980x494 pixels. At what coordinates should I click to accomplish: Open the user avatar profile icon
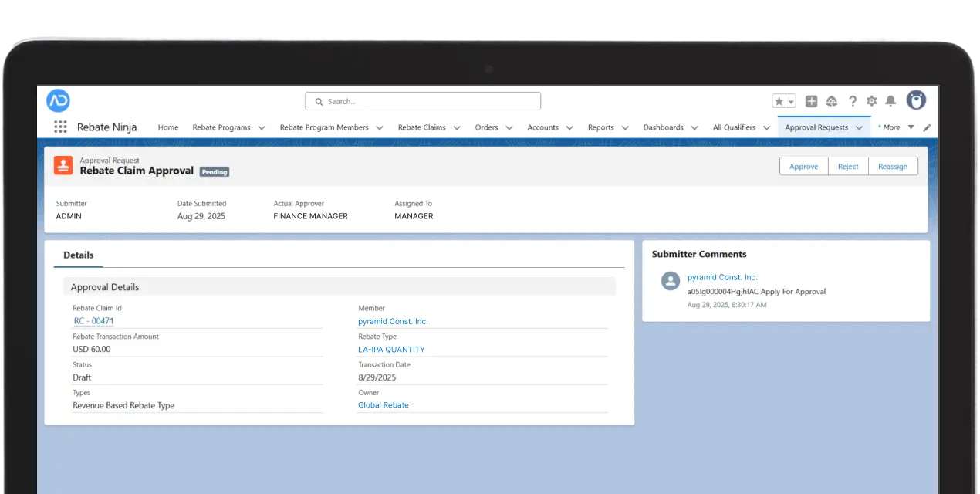[x=916, y=100]
